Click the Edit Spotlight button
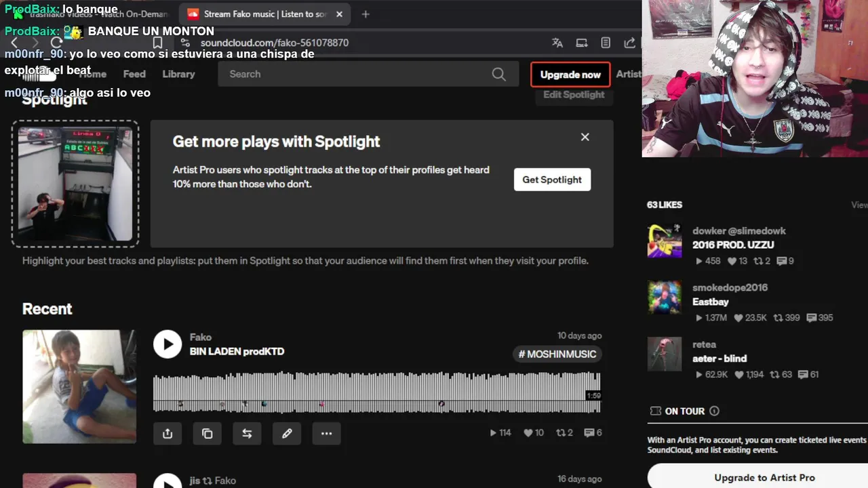 pyautogui.click(x=574, y=95)
